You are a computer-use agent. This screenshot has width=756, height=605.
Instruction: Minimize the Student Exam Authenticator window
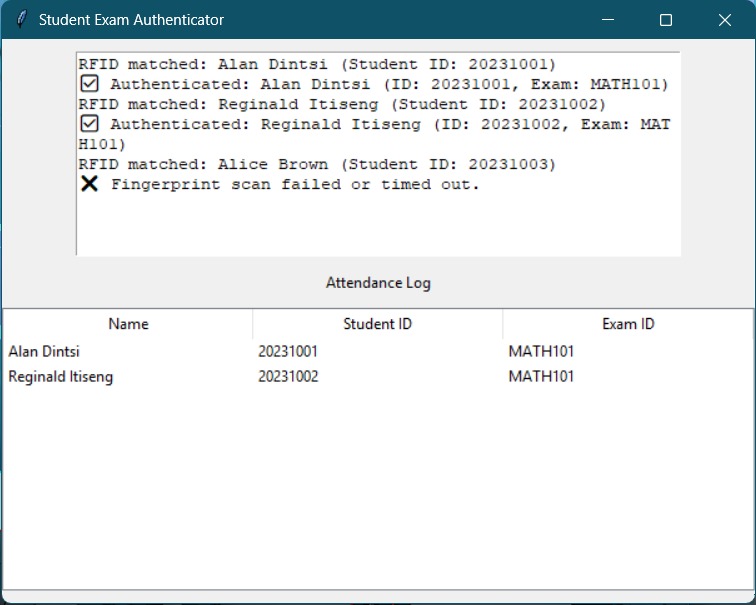608,20
